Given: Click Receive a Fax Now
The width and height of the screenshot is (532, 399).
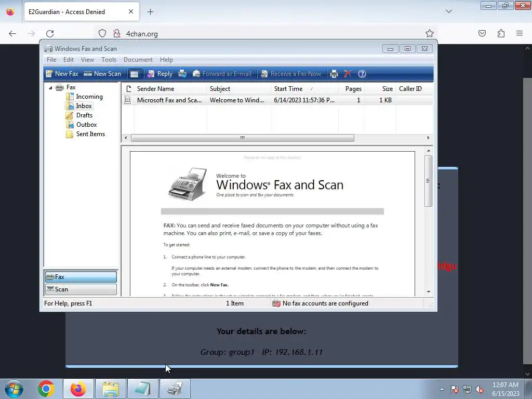Looking at the screenshot, I should tap(291, 74).
